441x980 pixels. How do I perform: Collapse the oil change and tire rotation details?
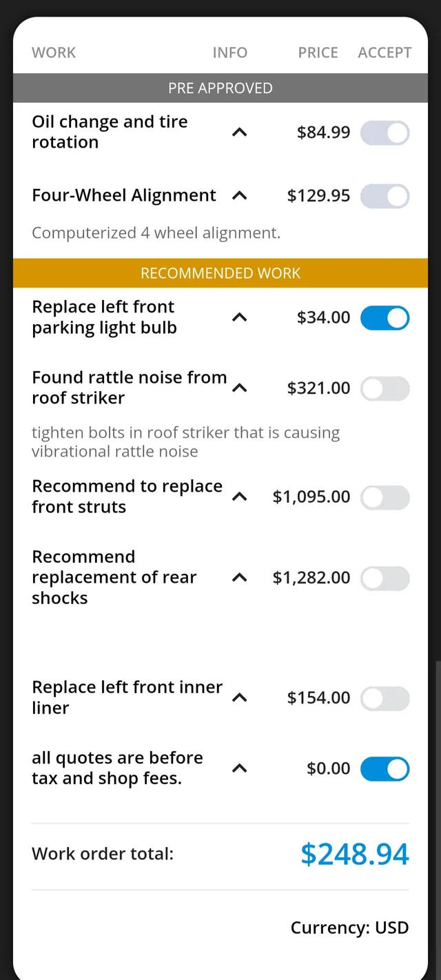(x=239, y=132)
